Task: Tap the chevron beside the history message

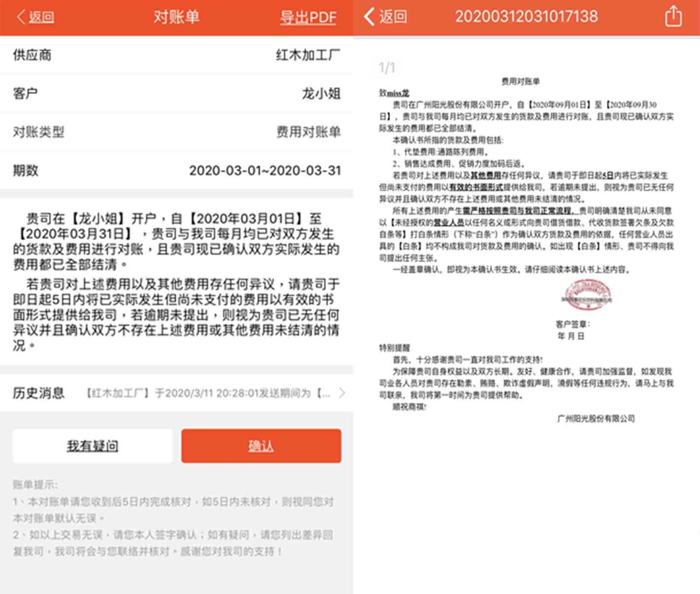Action: [x=342, y=393]
